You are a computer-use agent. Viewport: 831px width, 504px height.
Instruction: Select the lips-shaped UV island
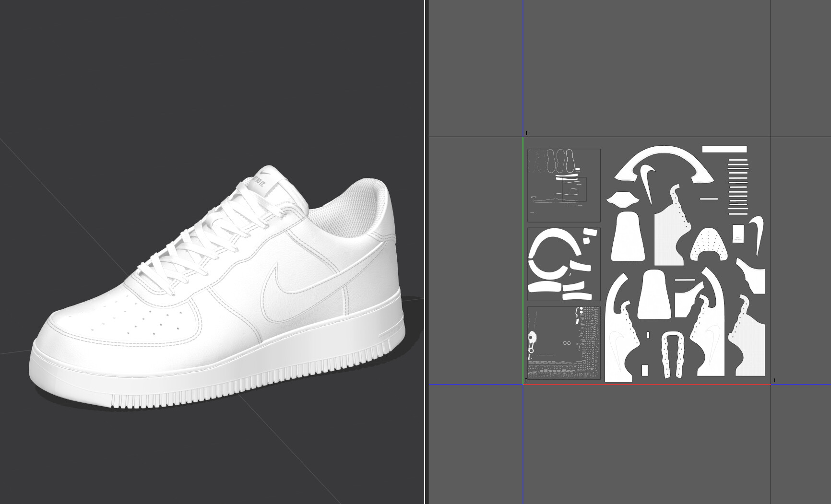point(622,199)
